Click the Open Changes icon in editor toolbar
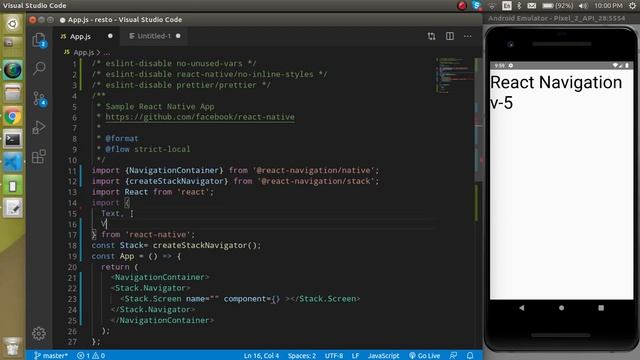 tap(431, 36)
